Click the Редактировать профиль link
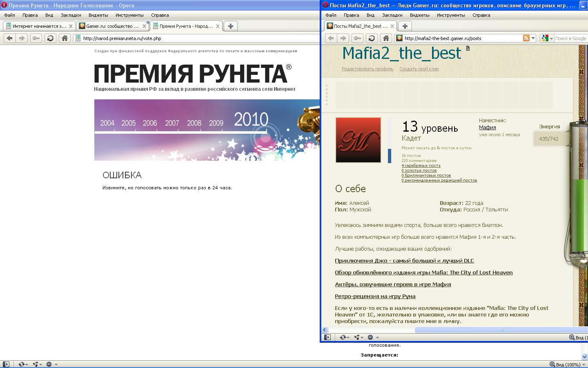The image size is (588, 368). click(x=367, y=69)
